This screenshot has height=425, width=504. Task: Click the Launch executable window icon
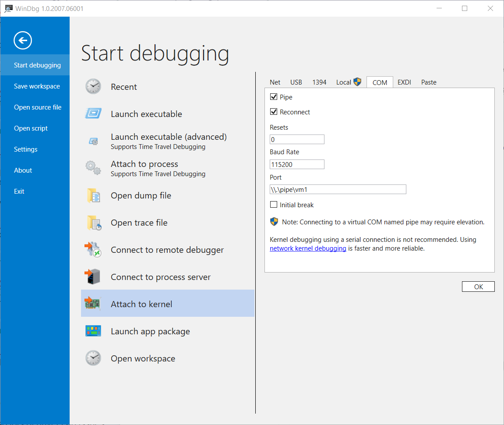click(x=93, y=113)
